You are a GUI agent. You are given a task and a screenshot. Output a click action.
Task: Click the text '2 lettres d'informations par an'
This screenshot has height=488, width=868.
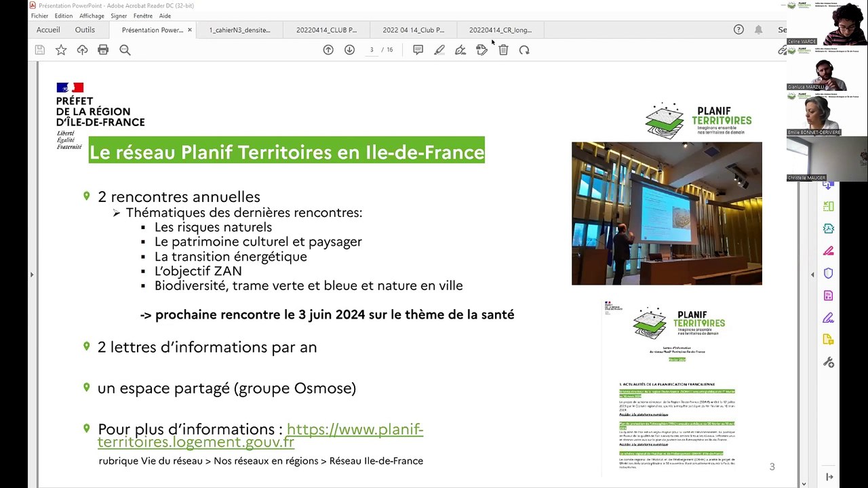pos(207,347)
